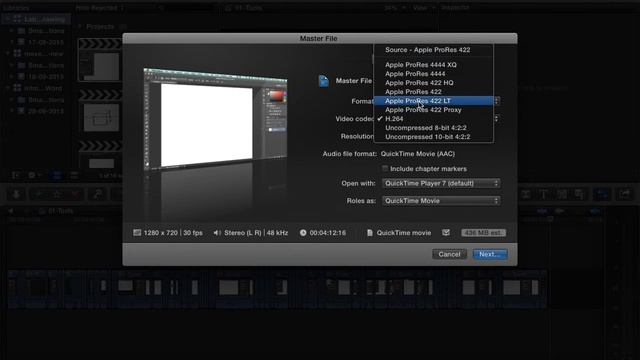
Task: Click Video codec dropdown stepper arrows
Action: [497, 119]
